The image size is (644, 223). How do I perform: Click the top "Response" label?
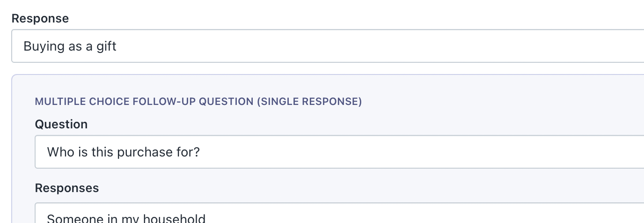click(40, 18)
